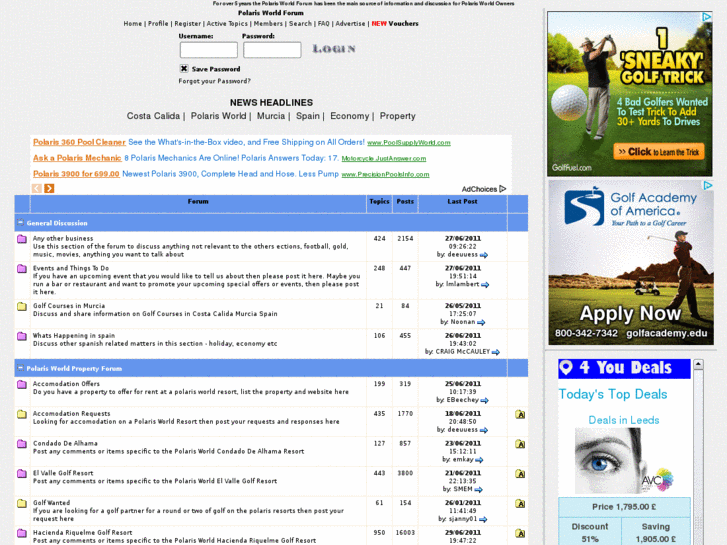The width and height of the screenshot is (727, 545).
Task: Open Forgot your Password link
Action: point(215,81)
